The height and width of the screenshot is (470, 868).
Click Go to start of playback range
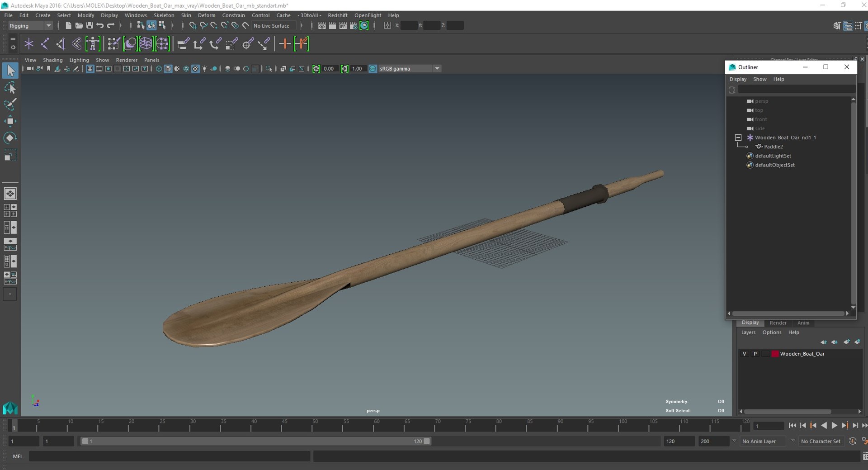(792, 426)
